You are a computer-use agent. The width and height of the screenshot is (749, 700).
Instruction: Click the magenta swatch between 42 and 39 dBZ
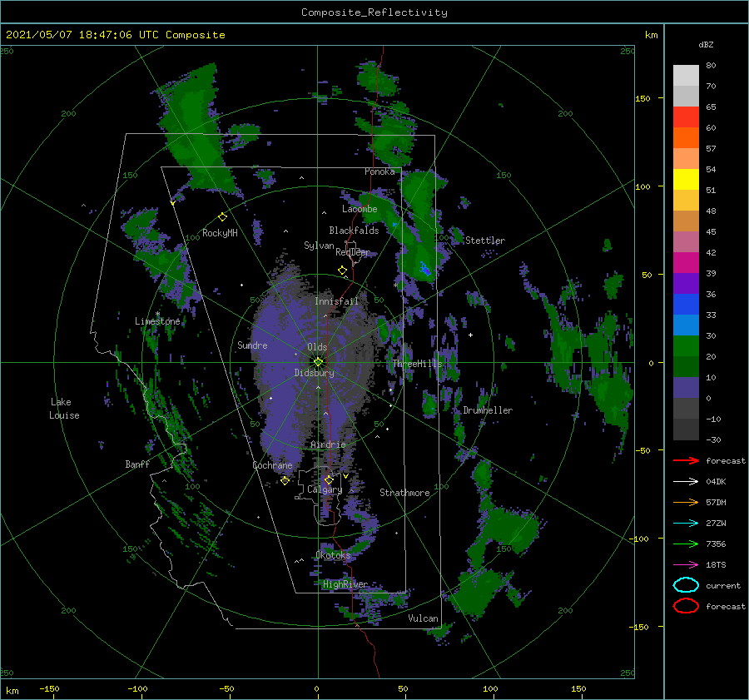686,263
